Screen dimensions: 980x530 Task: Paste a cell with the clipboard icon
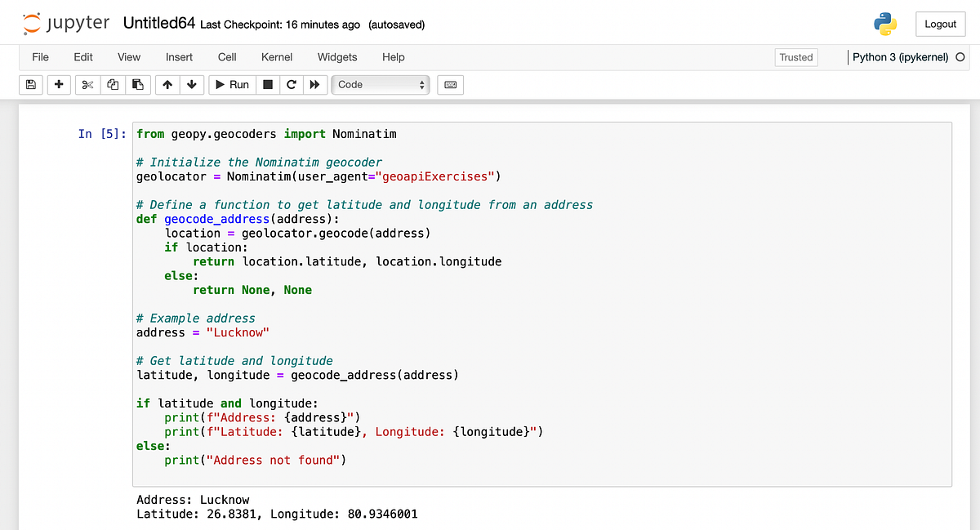point(137,84)
